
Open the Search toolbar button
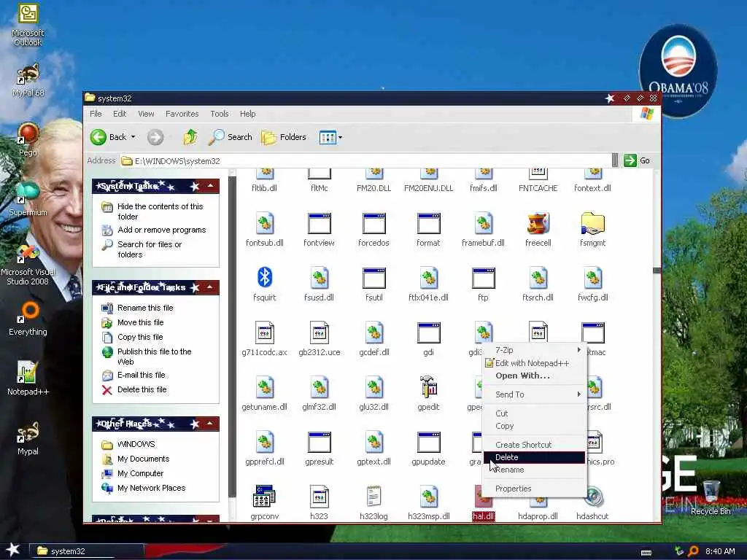(x=230, y=137)
